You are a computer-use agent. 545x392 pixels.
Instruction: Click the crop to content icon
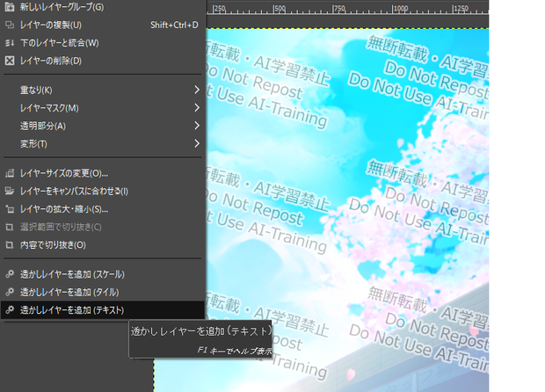(x=10, y=245)
